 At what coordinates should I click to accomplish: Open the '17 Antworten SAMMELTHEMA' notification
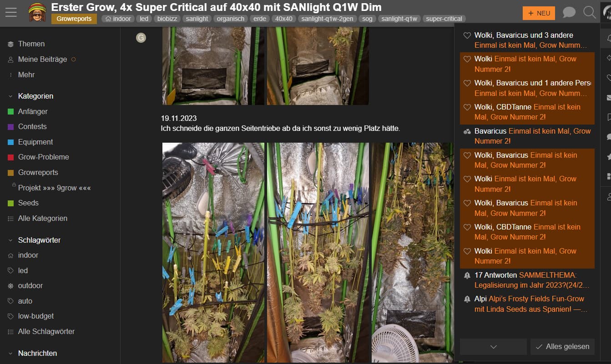(527, 280)
